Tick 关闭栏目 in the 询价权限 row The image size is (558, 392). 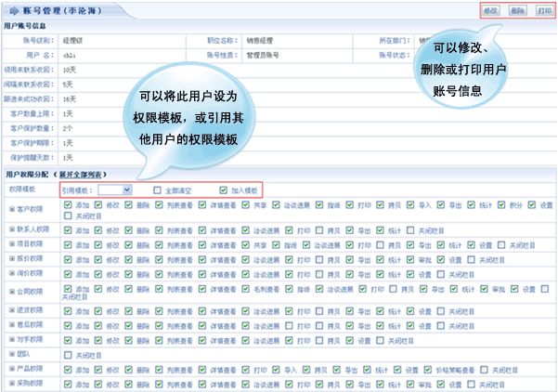pyautogui.click(x=441, y=274)
